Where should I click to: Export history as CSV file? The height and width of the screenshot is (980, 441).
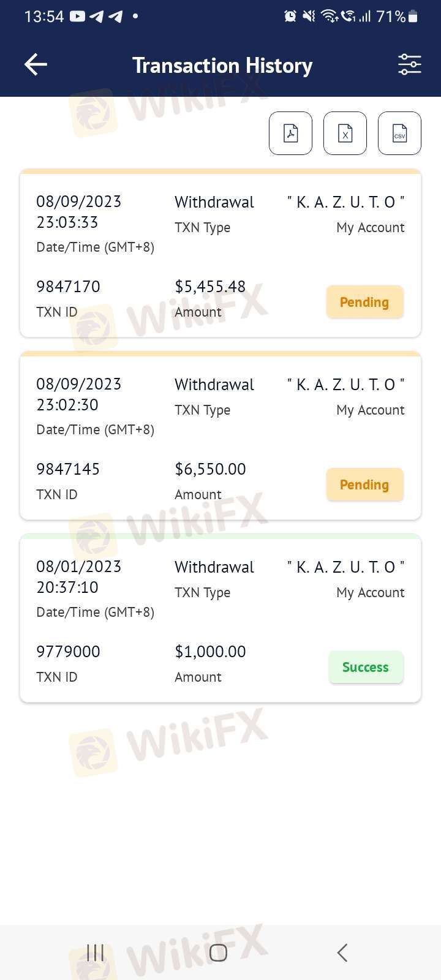399,133
